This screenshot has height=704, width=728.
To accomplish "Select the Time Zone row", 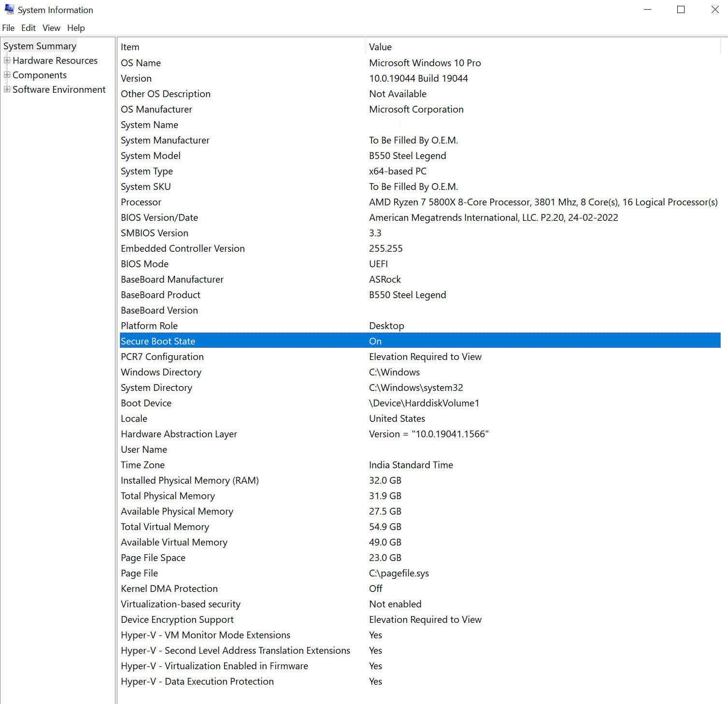I will [420, 465].
